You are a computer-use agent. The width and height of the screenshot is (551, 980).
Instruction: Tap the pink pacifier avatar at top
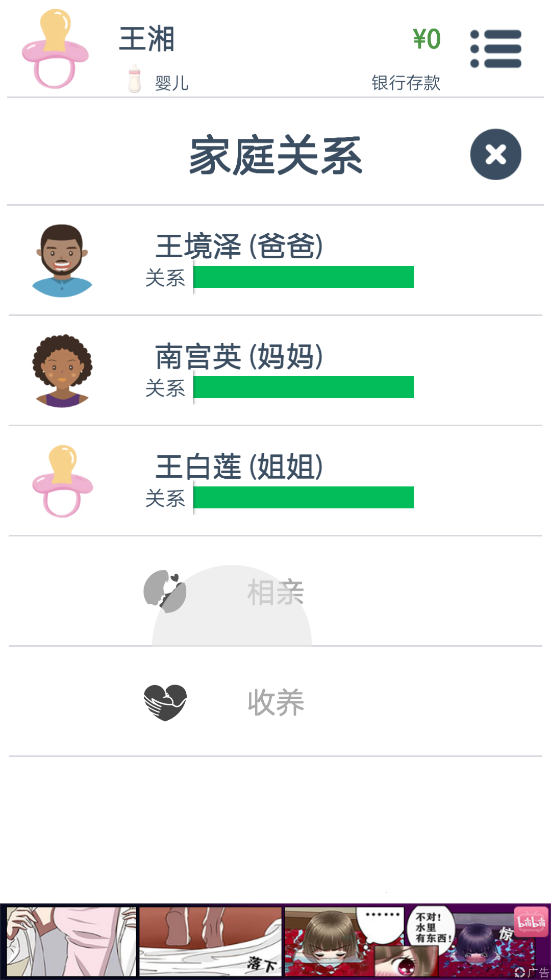coord(55,48)
